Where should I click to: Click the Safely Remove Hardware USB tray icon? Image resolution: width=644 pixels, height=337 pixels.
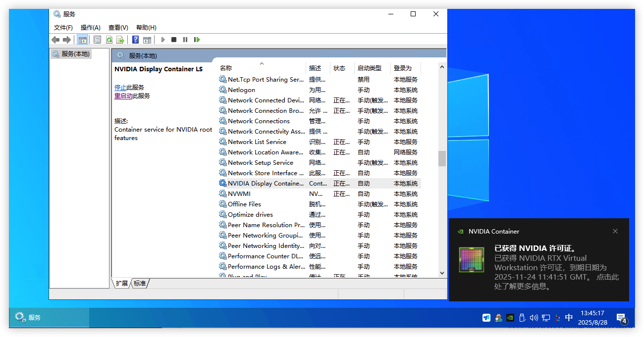522,318
